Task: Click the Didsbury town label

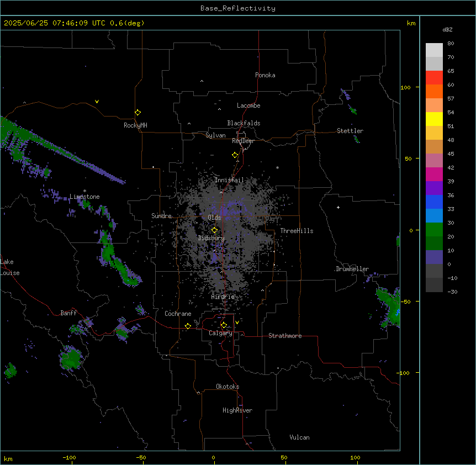Action: (211, 238)
